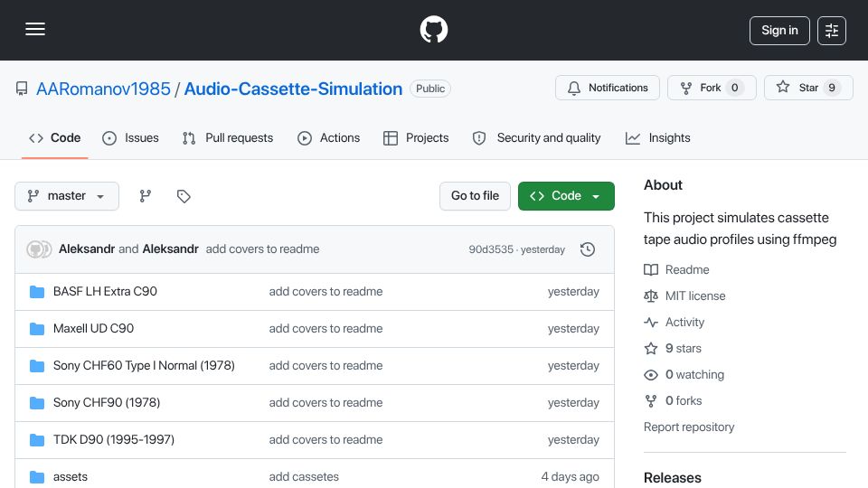This screenshot has height=488, width=868.
Task: View Security and quality tab
Action: click(x=536, y=137)
